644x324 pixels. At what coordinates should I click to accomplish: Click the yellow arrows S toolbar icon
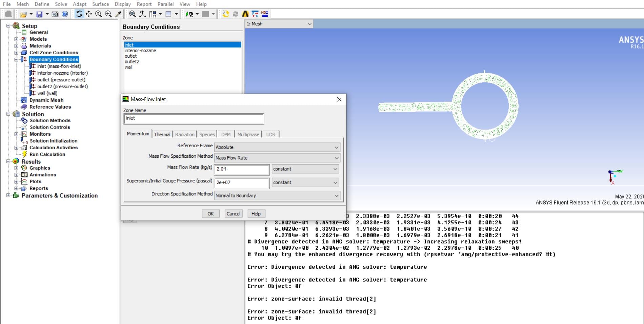pos(226,14)
